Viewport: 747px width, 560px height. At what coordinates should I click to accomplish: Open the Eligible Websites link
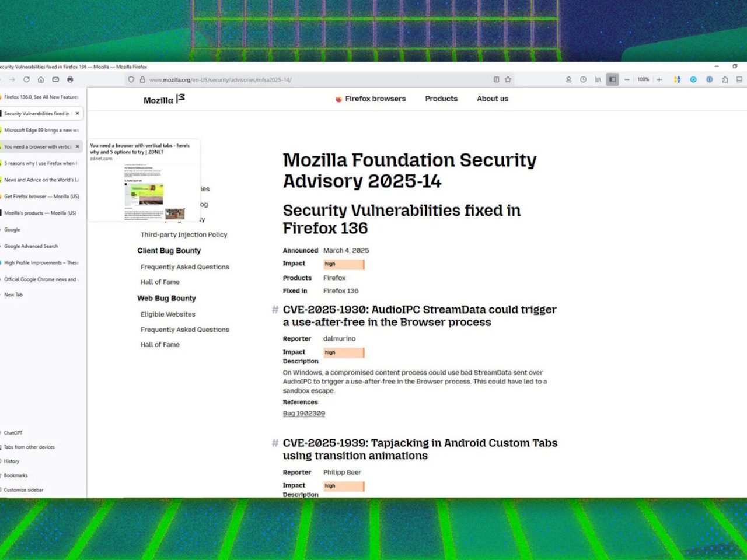[168, 314]
